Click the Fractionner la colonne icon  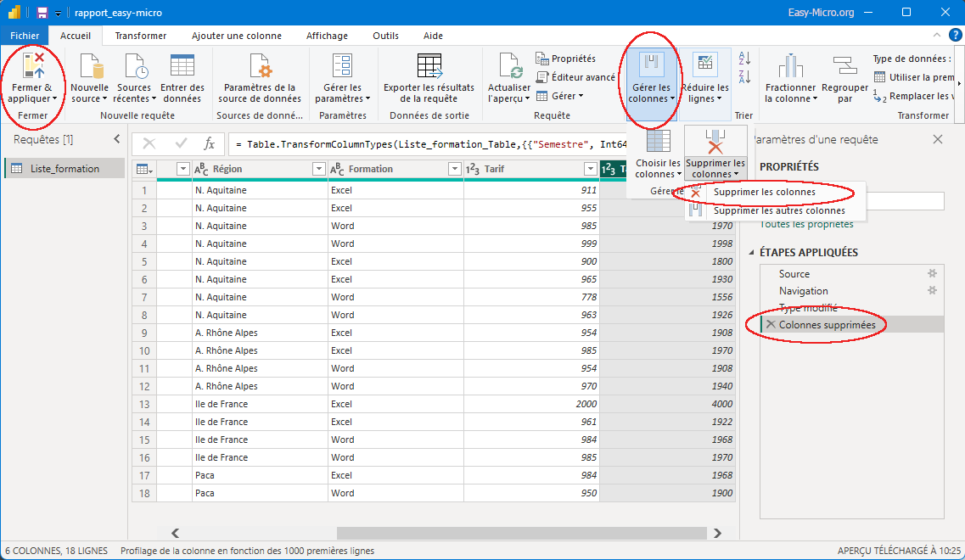click(790, 66)
